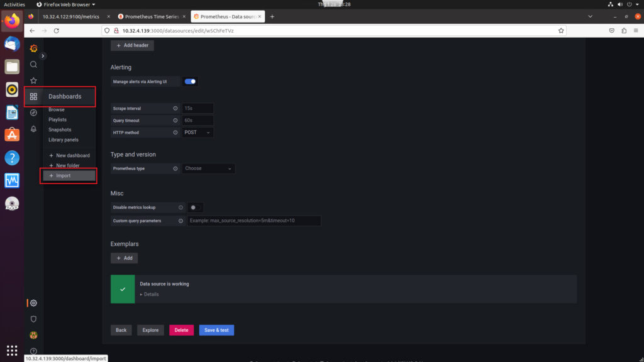Click the Back button

(121, 331)
